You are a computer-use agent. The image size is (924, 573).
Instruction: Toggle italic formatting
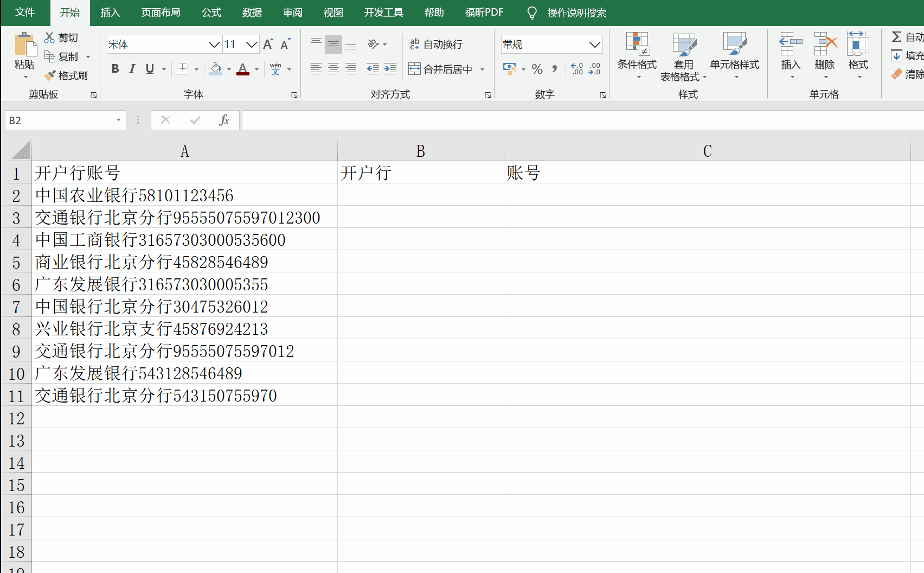tap(132, 69)
